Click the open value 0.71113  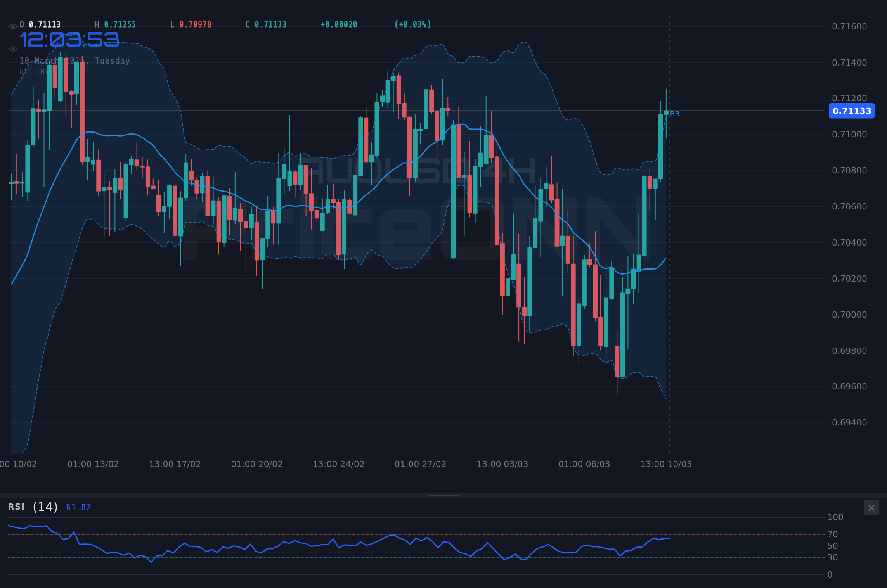click(x=45, y=25)
